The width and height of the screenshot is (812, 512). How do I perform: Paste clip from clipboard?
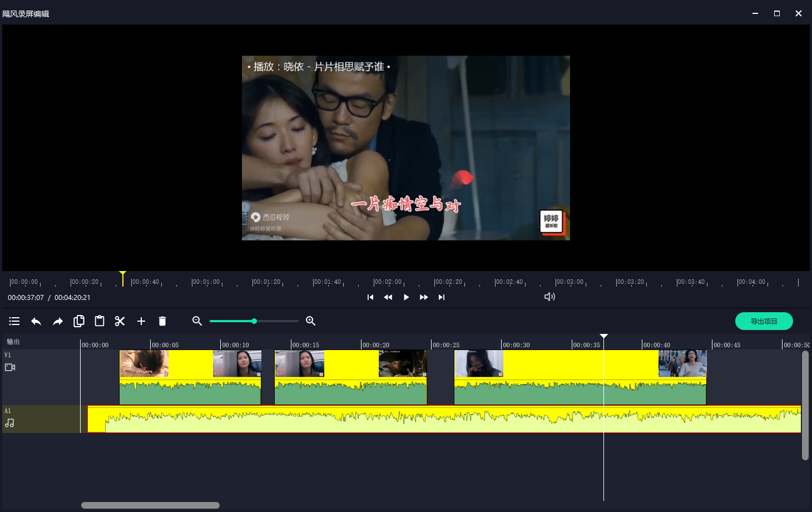click(100, 321)
